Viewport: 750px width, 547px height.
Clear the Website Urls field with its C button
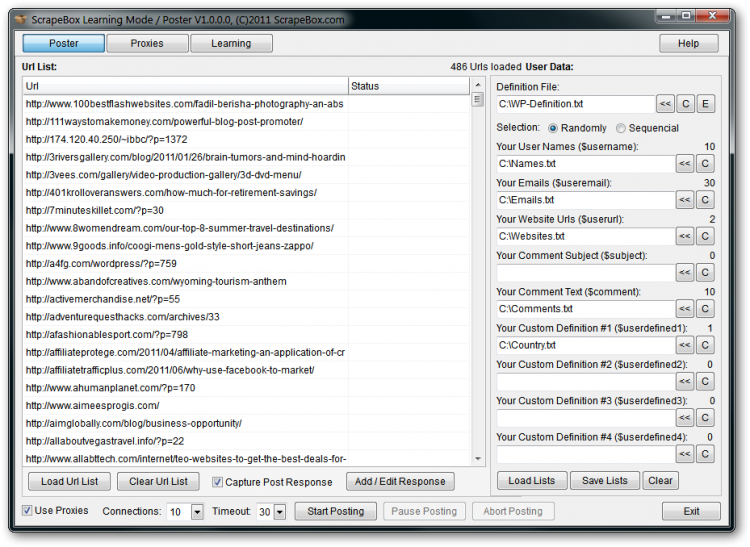point(705,236)
